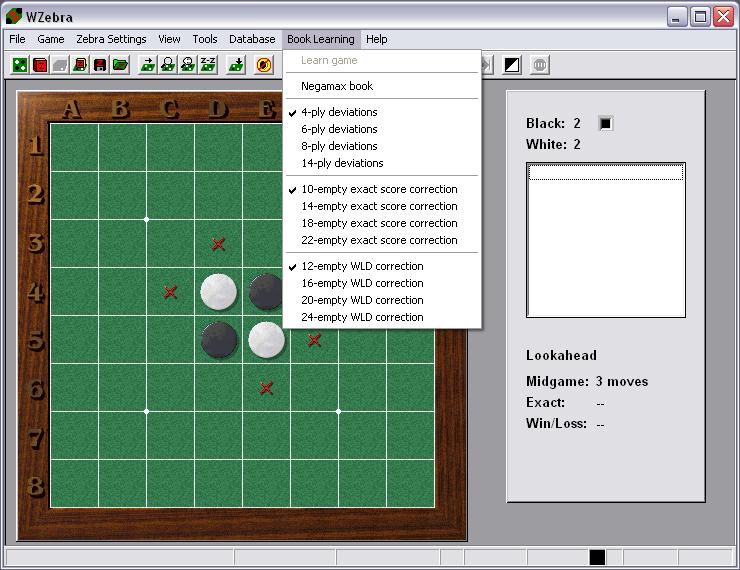The image size is (740, 570).
Task: Minimize the WZebra window
Action: [677, 17]
